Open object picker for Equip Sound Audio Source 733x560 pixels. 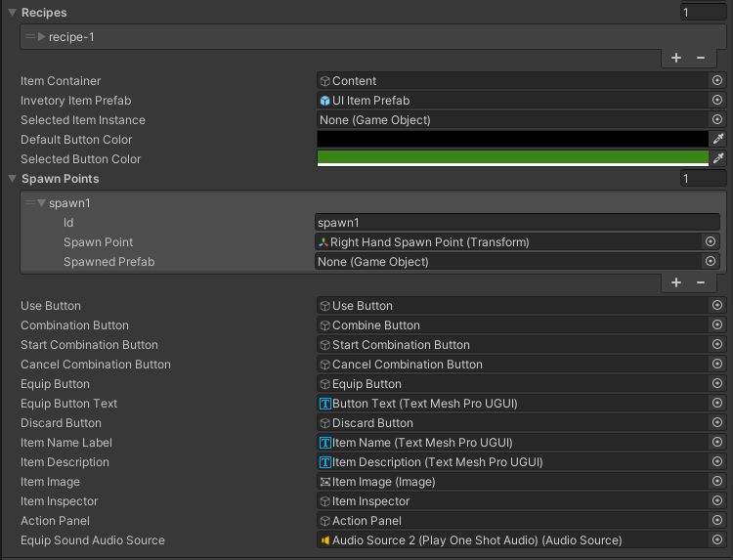click(x=717, y=540)
